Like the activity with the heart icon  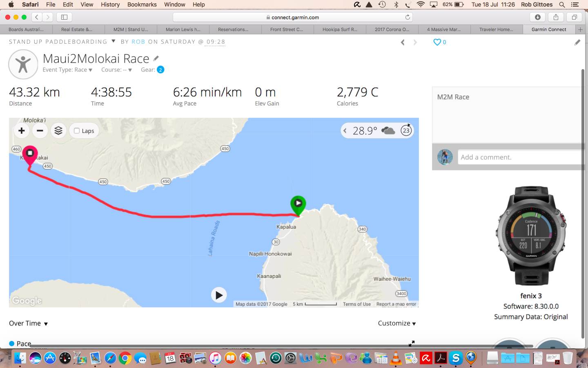tap(437, 42)
